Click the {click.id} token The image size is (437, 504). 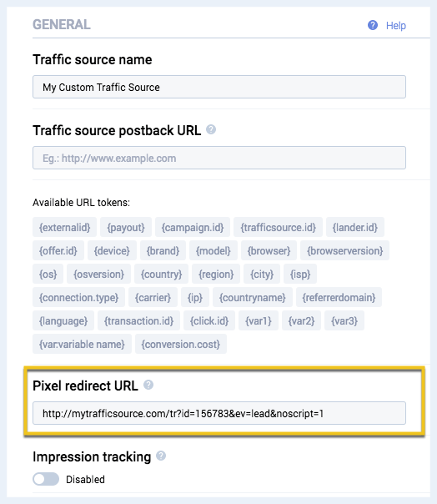(x=209, y=320)
